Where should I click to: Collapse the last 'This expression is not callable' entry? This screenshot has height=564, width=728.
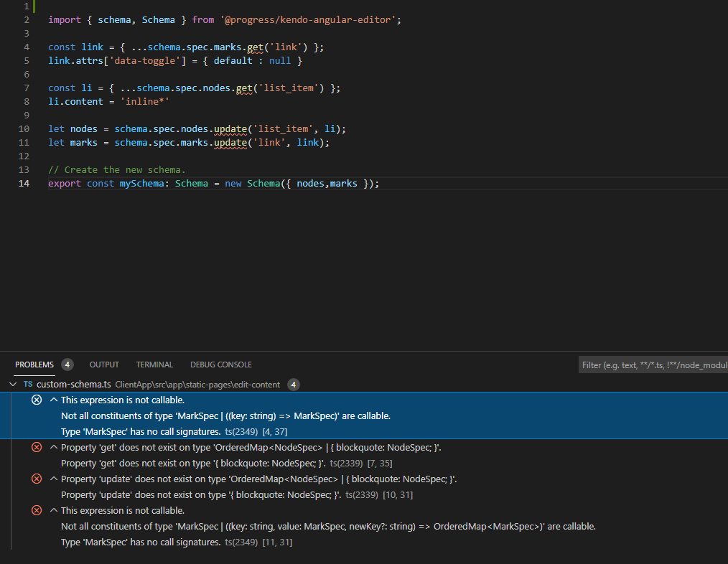click(x=54, y=510)
